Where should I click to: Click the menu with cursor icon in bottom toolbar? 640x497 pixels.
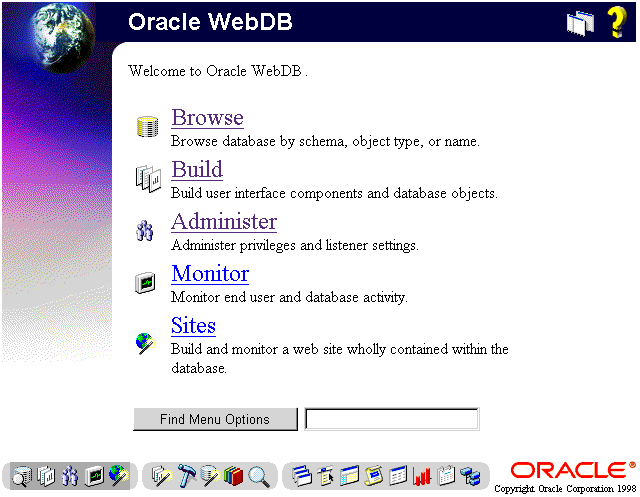pyautogui.click(x=326, y=476)
